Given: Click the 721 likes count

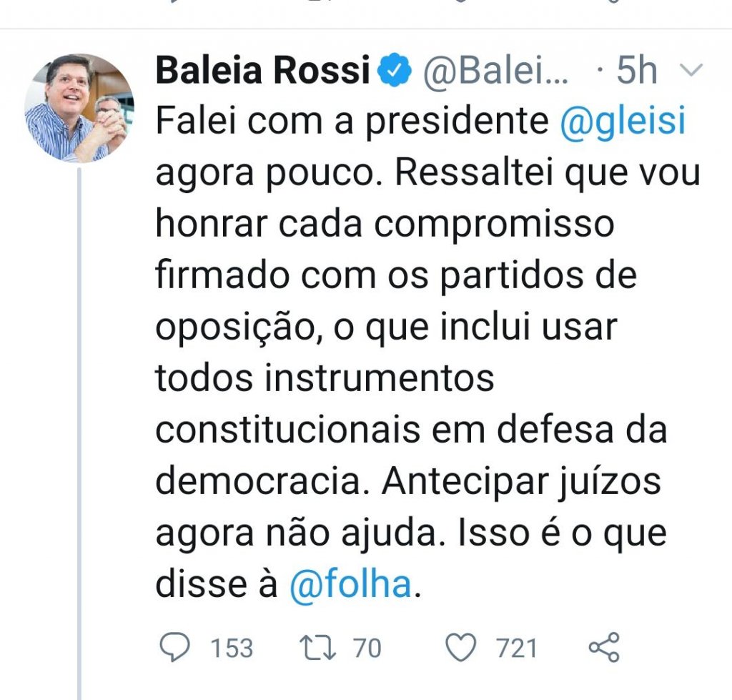Looking at the screenshot, I should click(517, 649).
